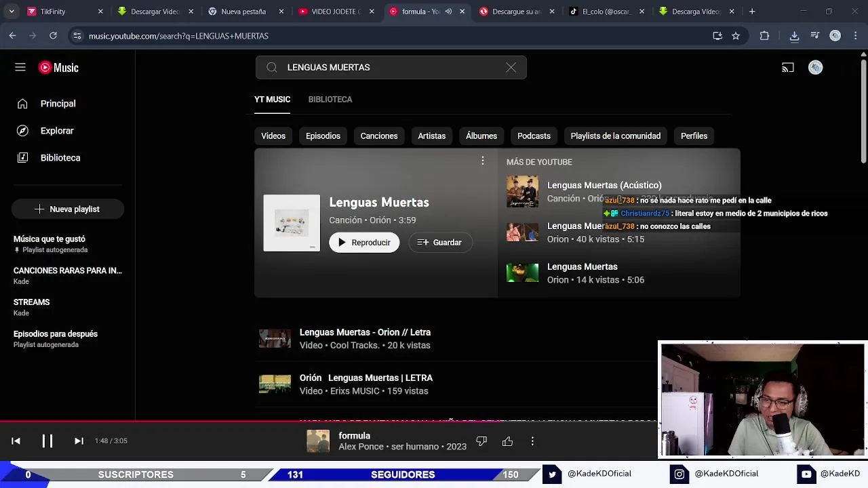Open Música que te gustó playlist
Image resolution: width=868 pixels, height=488 pixels.
point(68,244)
